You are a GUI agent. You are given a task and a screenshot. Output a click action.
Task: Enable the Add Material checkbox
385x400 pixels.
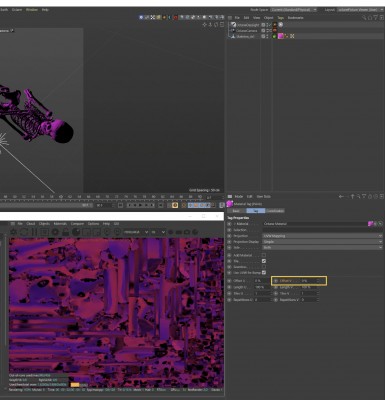coord(264,255)
